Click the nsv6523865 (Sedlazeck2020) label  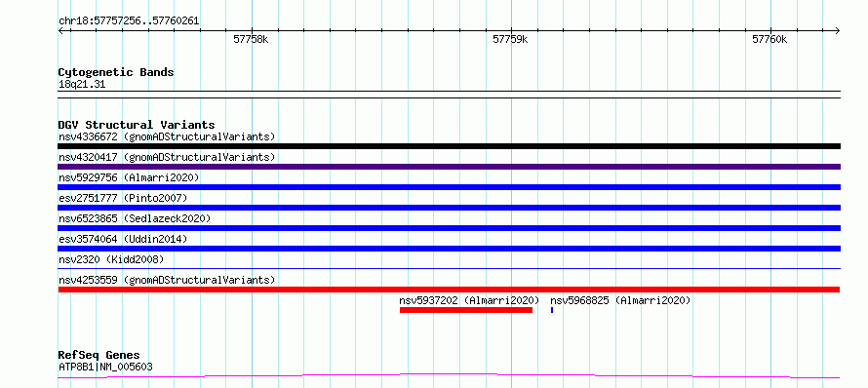[135, 218]
